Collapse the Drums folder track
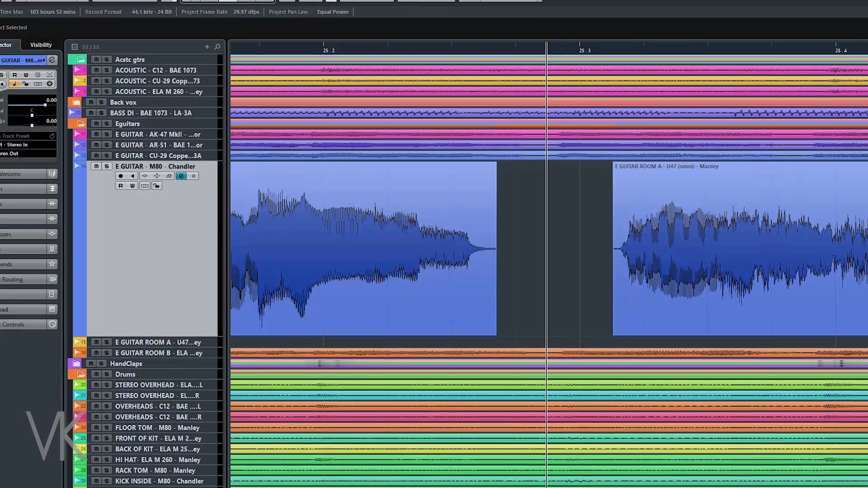868x488 pixels. pyautogui.click(x=81, y=374)
